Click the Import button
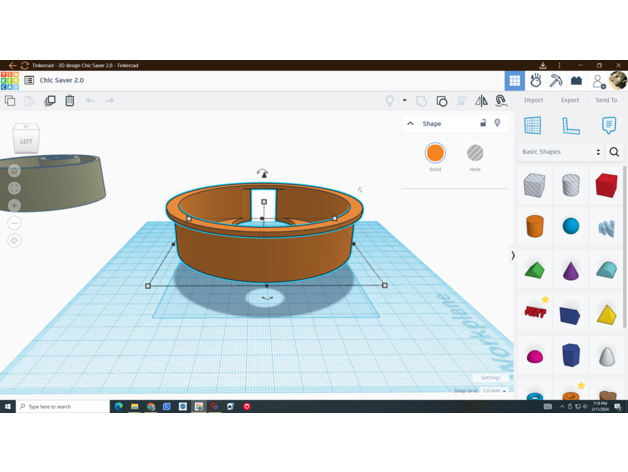Viewport: 628px width, 472px height. 533,100
